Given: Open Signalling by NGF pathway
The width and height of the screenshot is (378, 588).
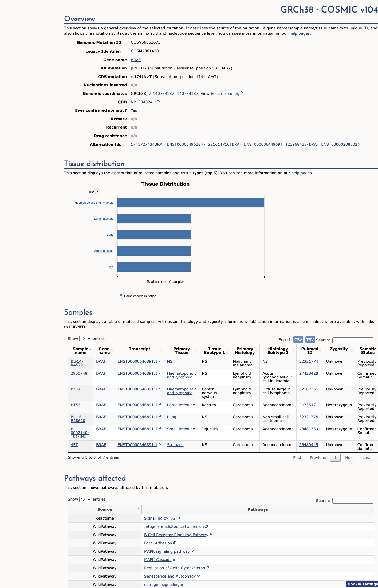Looking at the screenshot, I should [161, 518].
